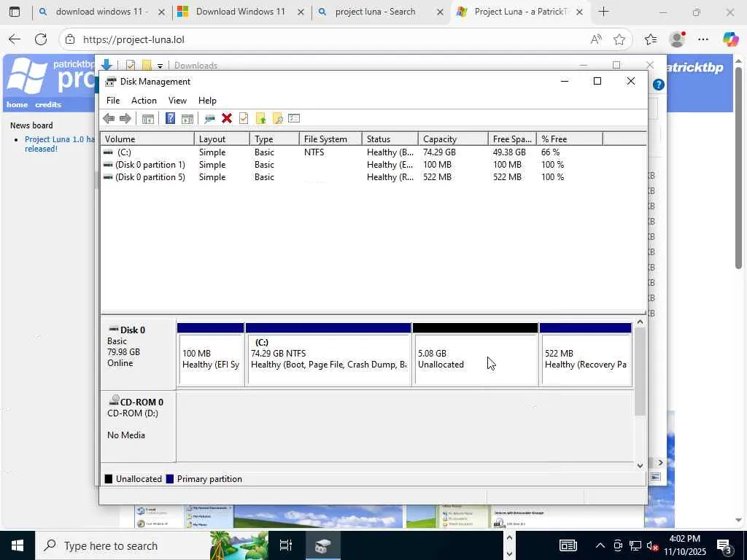This screenshot has height=560, width=747.
Task: Click the Disk Management taskbar icon
Action: click(x=322, y=545)
